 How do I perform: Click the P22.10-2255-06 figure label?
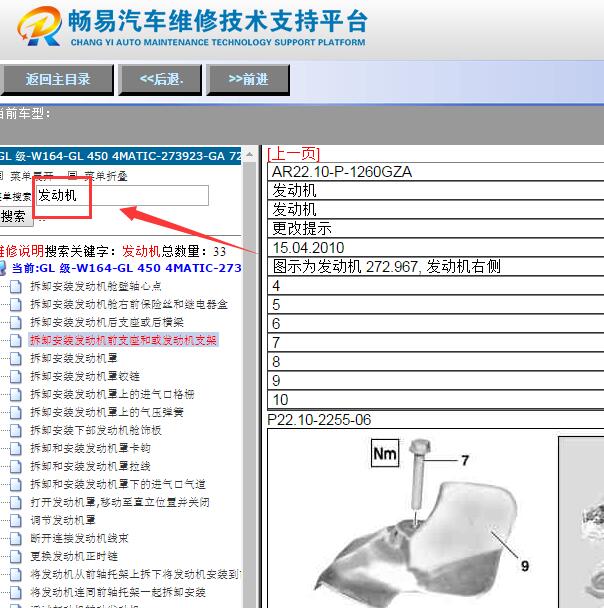[319, 420]
